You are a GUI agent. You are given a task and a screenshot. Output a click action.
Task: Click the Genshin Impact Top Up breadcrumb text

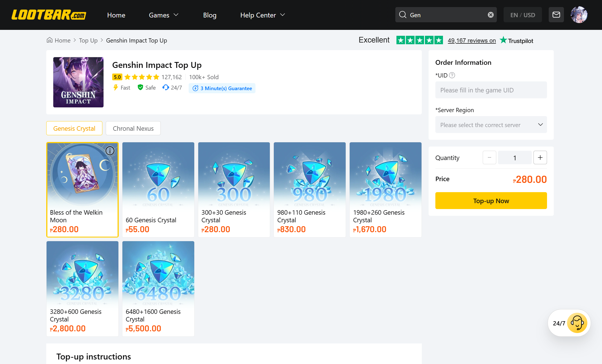tap(136, 40)
